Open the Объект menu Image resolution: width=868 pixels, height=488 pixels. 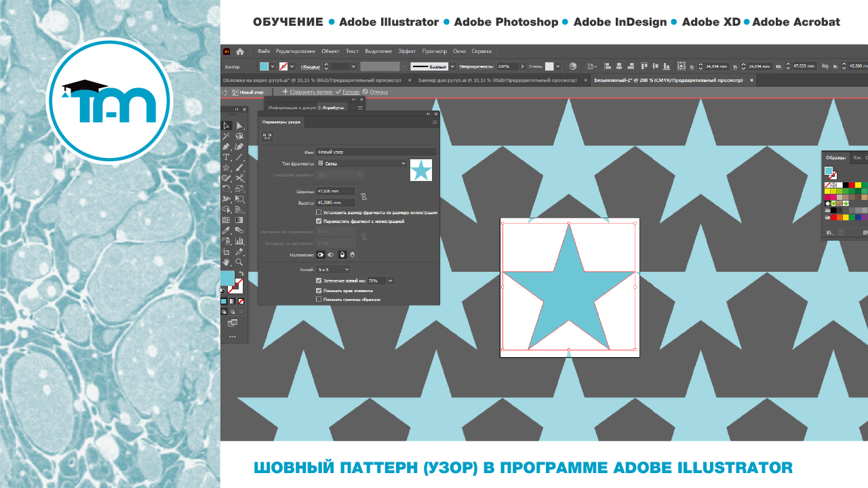[x=330, y=52]
